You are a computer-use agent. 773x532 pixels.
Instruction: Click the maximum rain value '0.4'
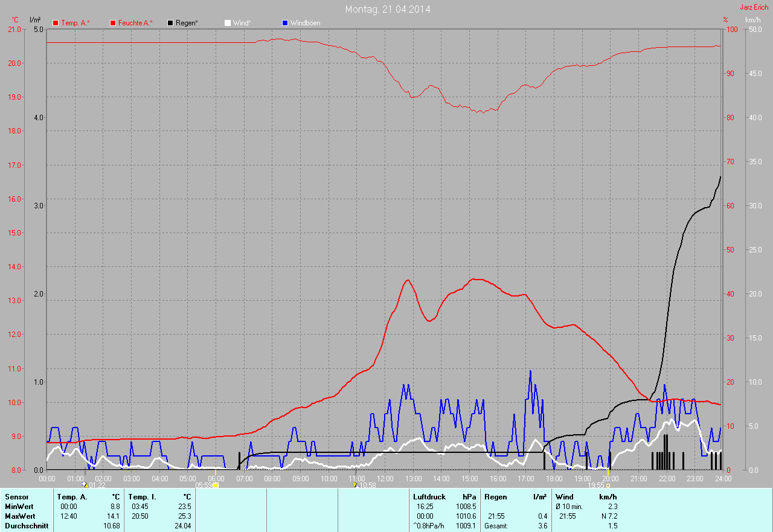tap(542, 516)
